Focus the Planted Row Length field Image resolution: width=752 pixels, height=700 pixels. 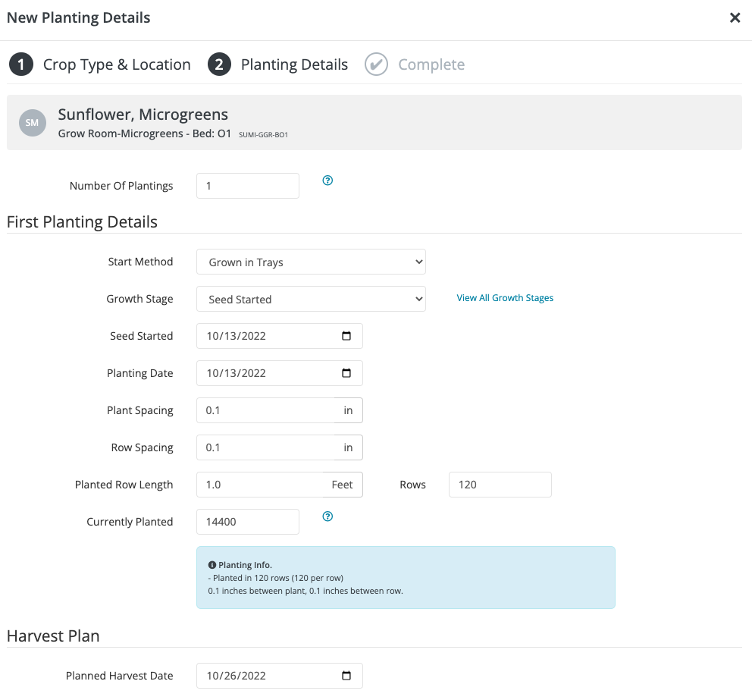pyautogui.click(x=259, y=485)
